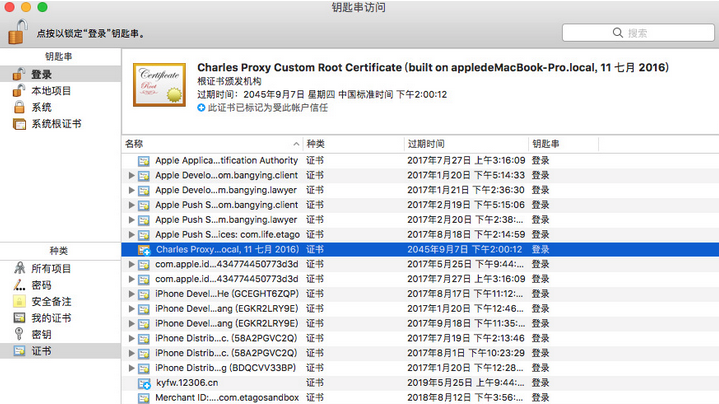This screenshot has width=719, height=404.
Task: Expand Apple Push S...m.bangying.lawyer row
Action: click(131, 220)
